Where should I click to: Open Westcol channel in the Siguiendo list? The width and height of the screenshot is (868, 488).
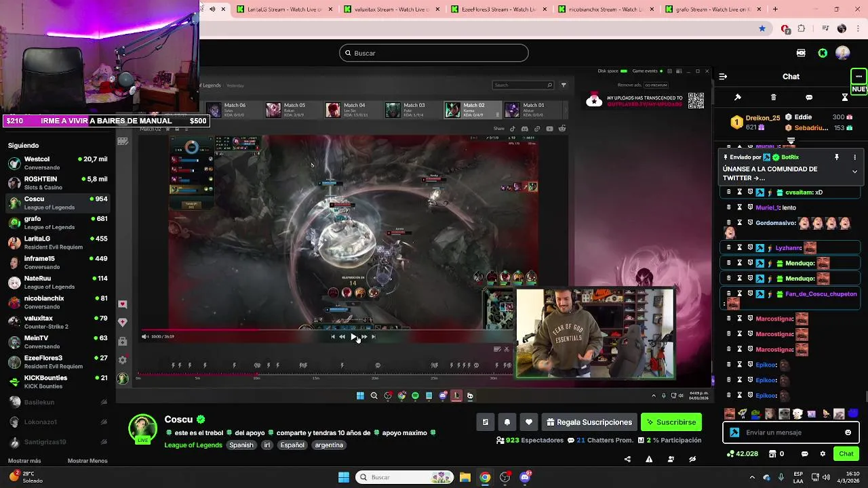click(58, 163)
